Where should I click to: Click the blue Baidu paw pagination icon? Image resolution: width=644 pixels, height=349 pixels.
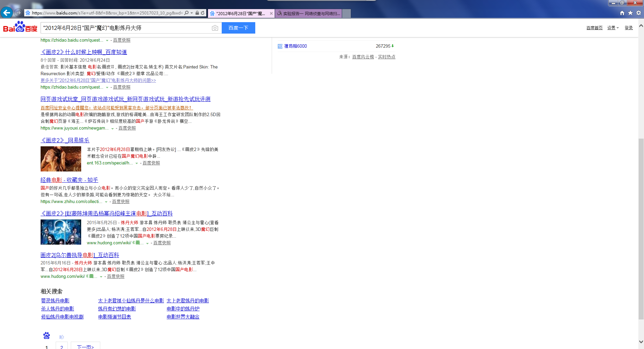(47, 335)
